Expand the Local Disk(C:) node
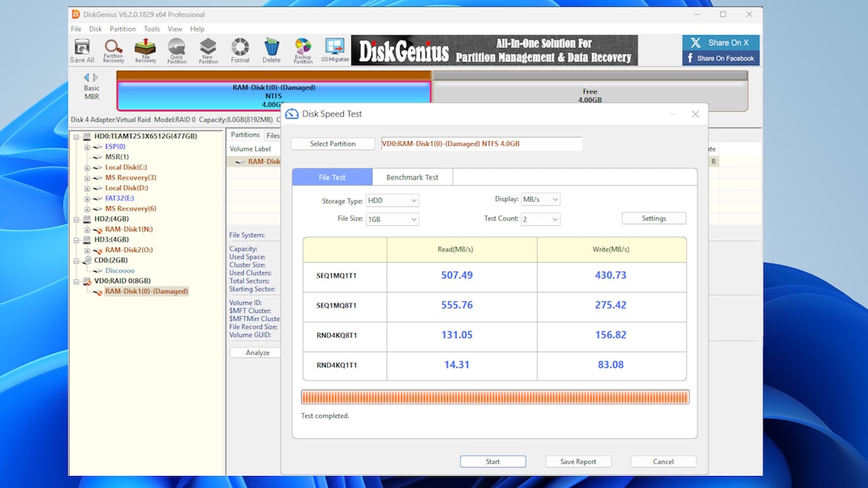This screenshot has width=868, height=488. pyautogui.click(x=87, y=167)
